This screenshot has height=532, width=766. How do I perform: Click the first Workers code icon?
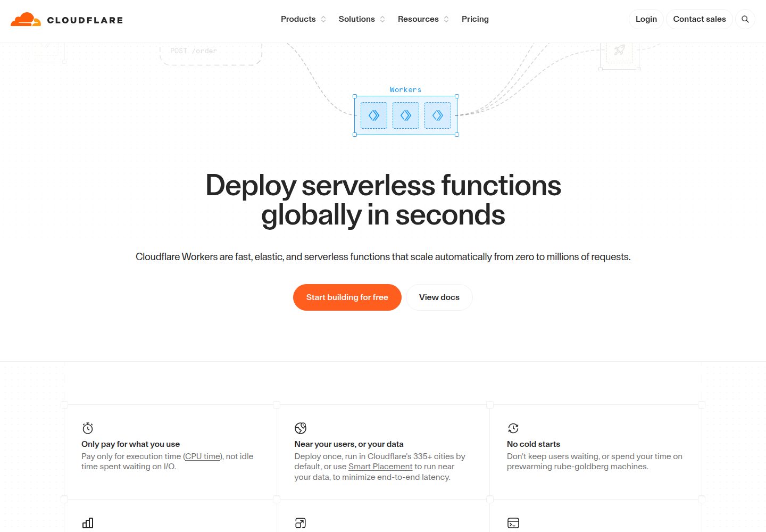374,115
